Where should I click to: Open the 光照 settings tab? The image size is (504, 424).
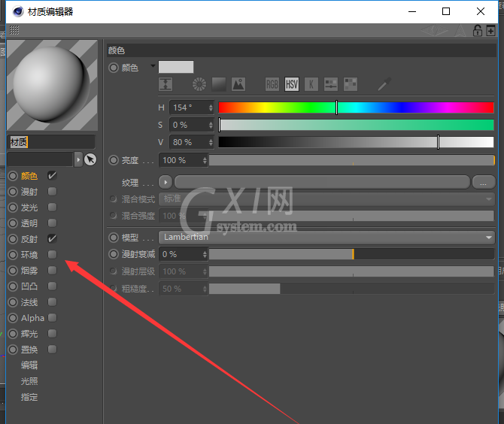pyautogui.click(x=29, y=381)
